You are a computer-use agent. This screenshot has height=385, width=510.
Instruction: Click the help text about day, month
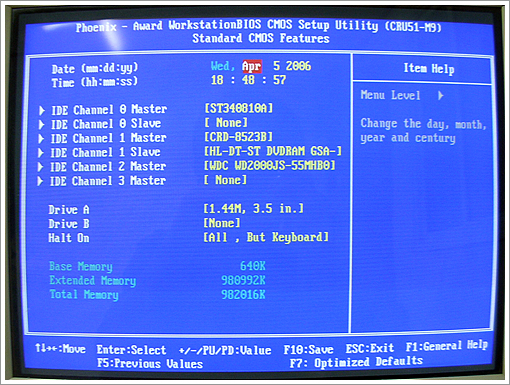click(x=423, y=131)
